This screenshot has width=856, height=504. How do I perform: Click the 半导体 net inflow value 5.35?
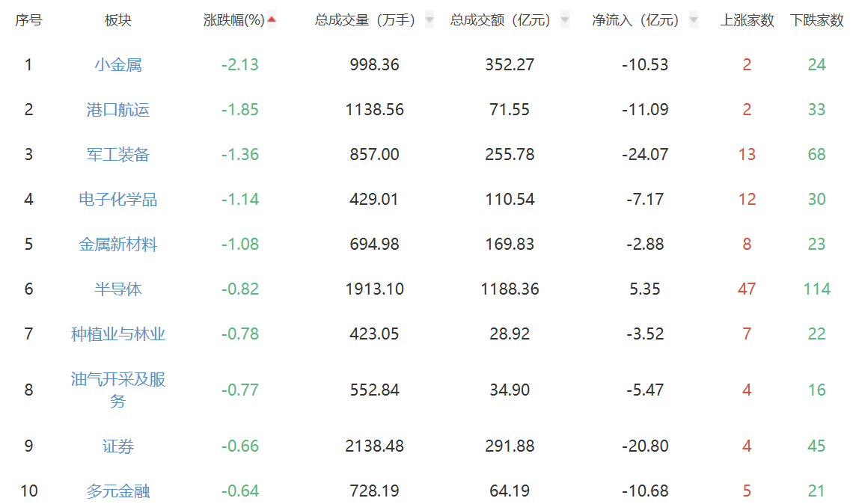pos(645,289)
